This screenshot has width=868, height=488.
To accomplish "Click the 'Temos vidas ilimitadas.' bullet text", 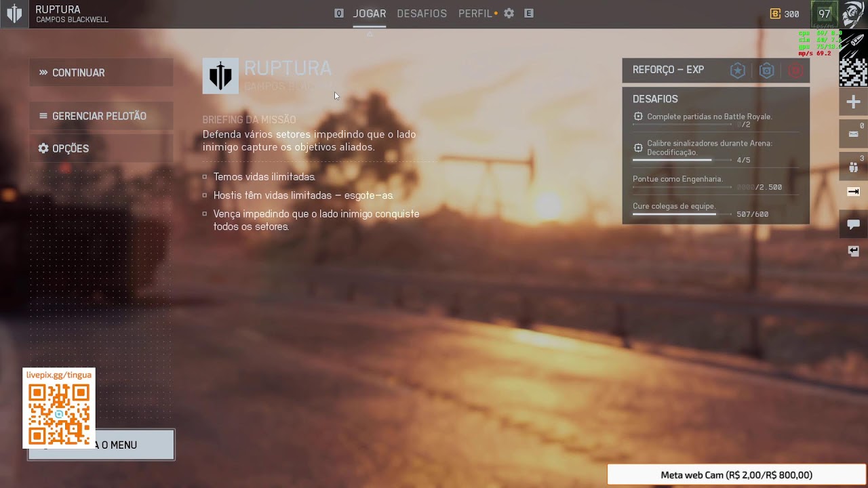I will coord(264,177).
